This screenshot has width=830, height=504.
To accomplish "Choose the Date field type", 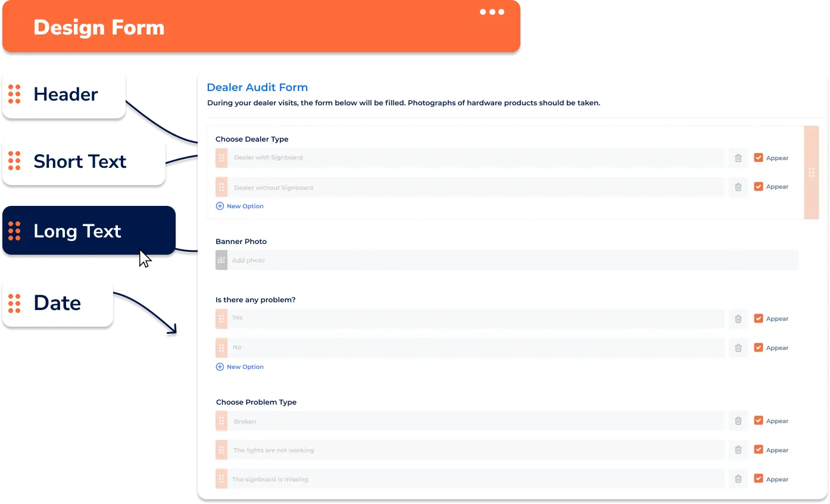I will point(57,302).
